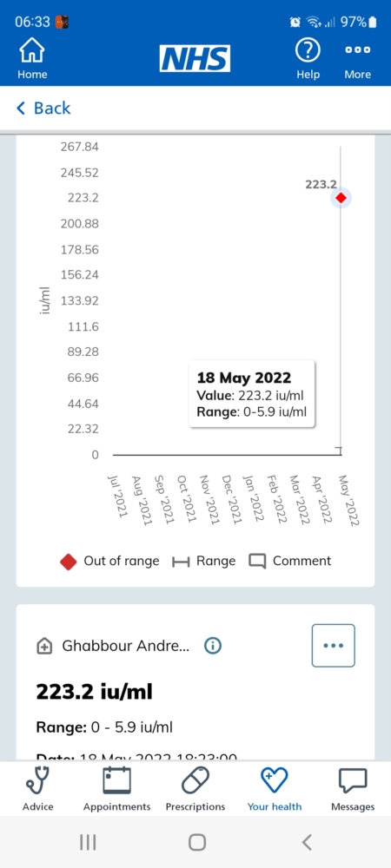Tap Out of range legend diamond
This screenshot has width=391, height=868.
point(68,562)
